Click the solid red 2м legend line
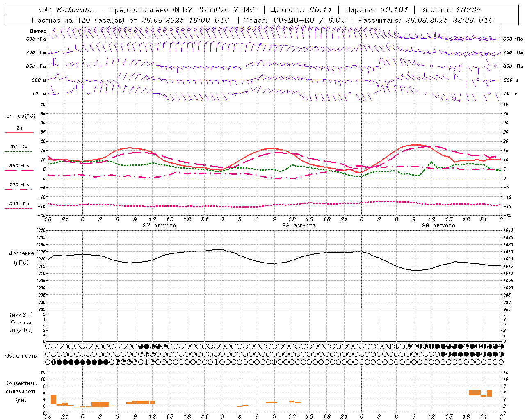 19,133
